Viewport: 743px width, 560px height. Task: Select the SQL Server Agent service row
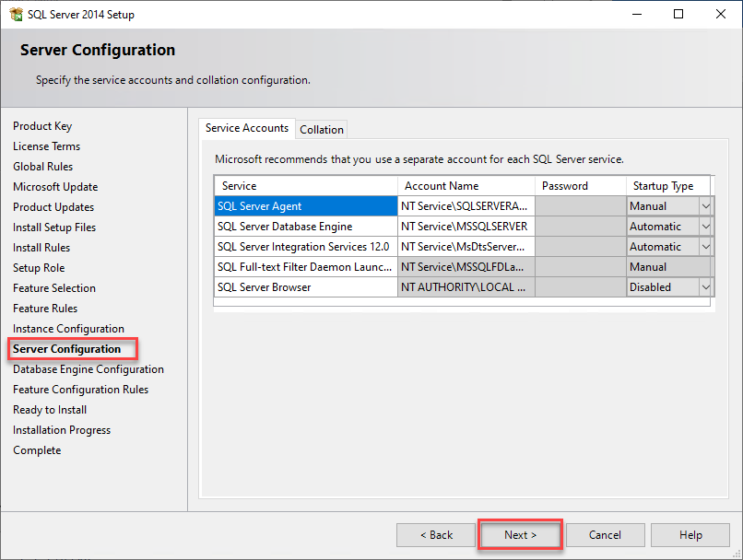(x=306, y=206)
